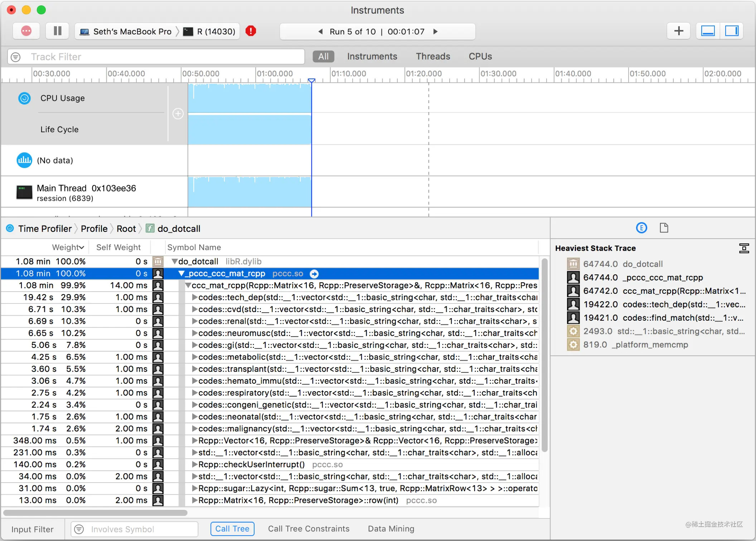The height and width of the screenshot is (541, 756).
Task: Switch to the Threads track tab
Action: 433,57
